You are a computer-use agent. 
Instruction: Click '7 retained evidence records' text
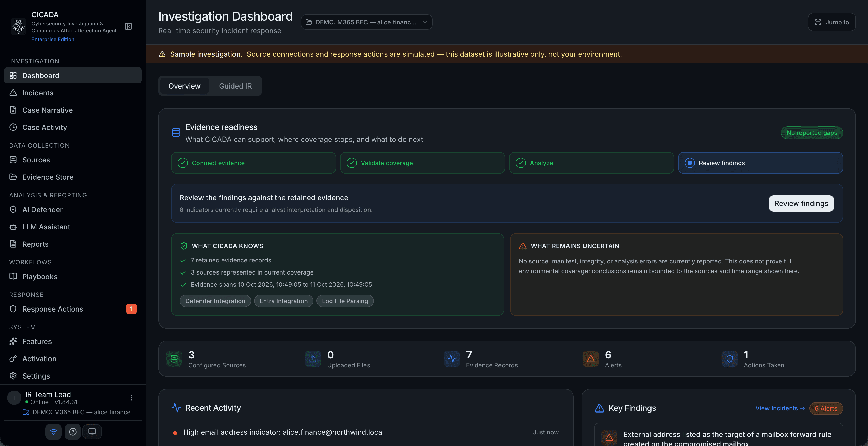(x=231, y=260)
